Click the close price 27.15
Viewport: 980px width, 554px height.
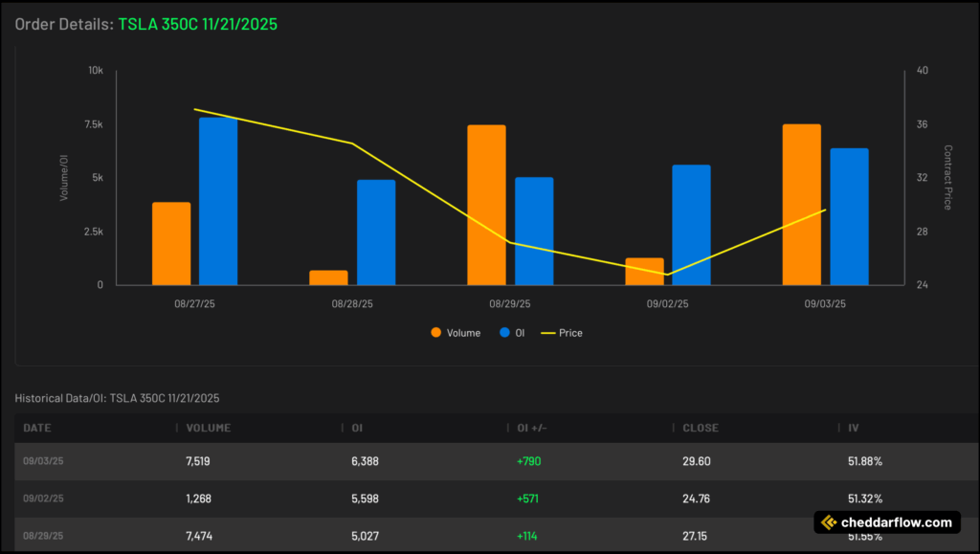coord(695,536)
